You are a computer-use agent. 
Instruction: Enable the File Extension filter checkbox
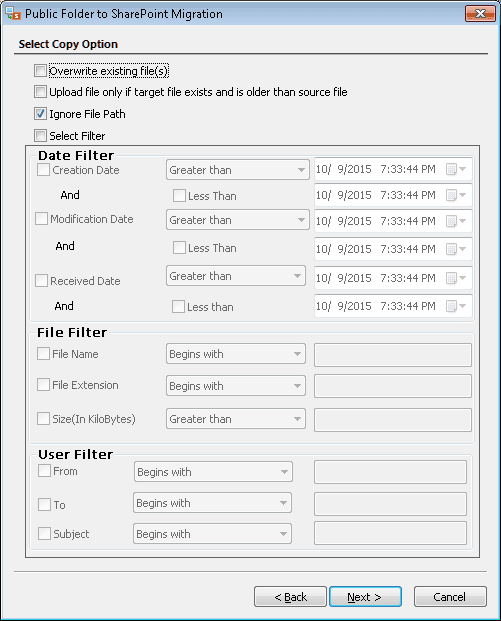[x=43, y=385]
